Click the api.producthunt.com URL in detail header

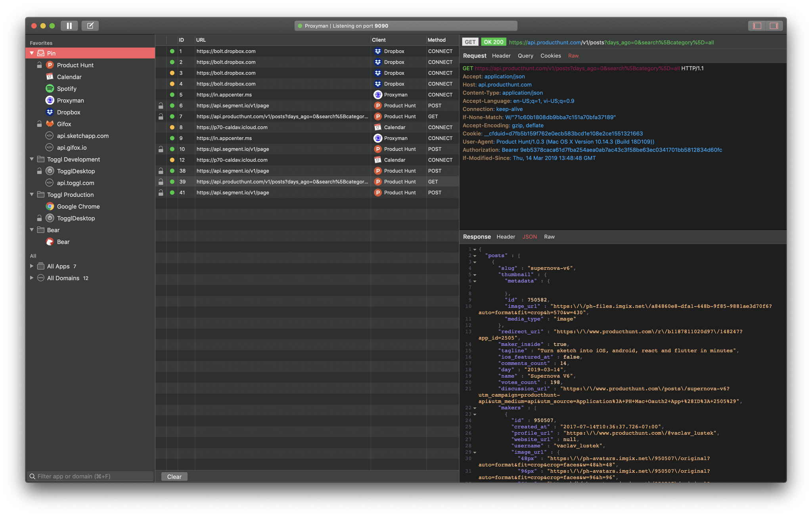(x=611, y=42)
